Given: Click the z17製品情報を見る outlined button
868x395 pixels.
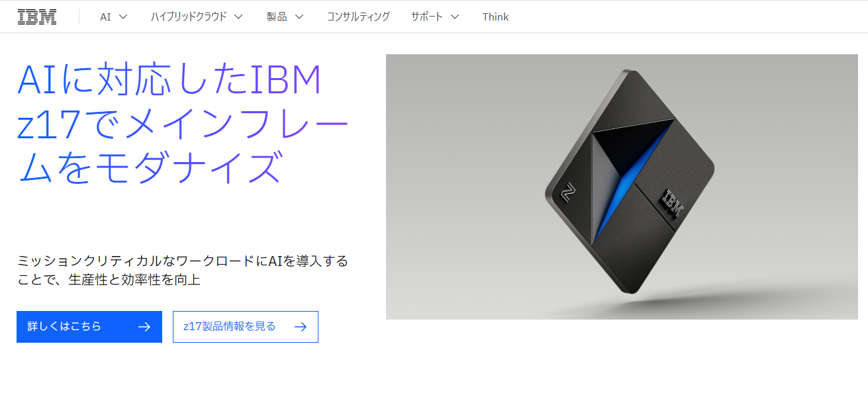Looking at the screenshot, I should (246, 327).
